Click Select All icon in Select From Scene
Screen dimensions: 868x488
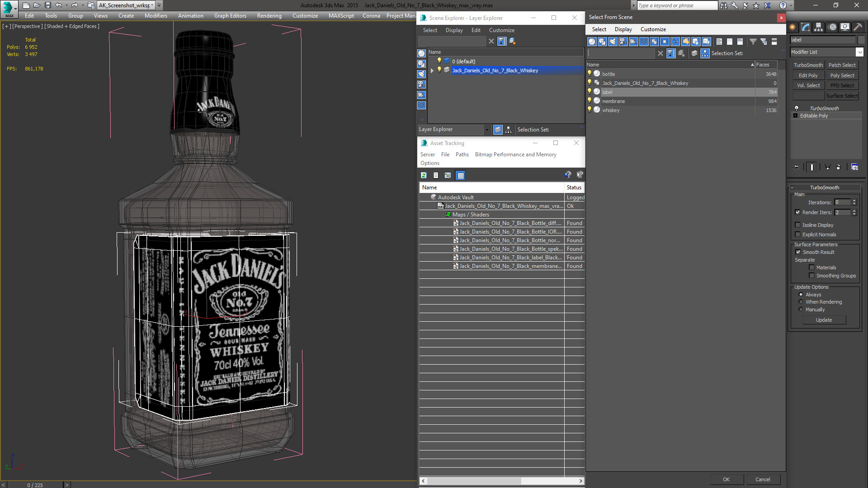click(719, 42)
